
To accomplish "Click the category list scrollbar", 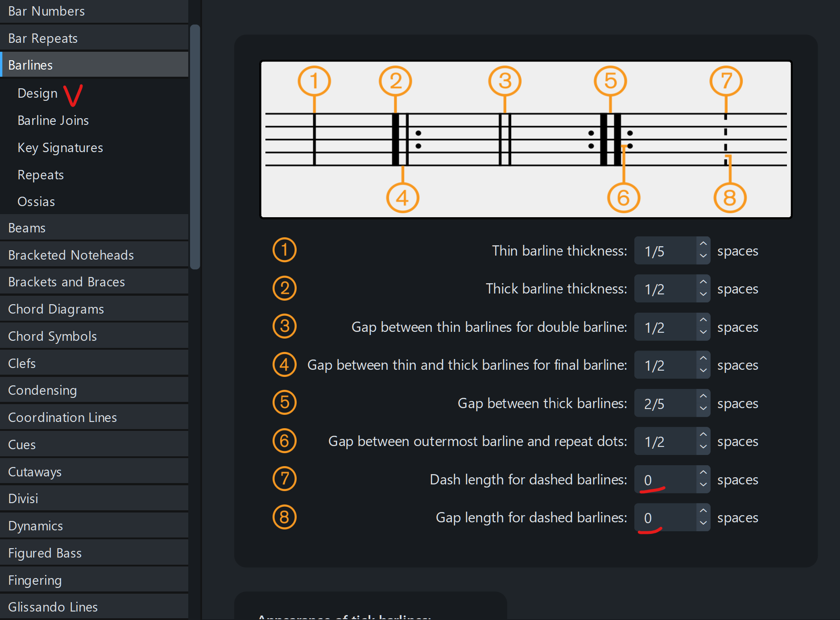I will (195, 147).
